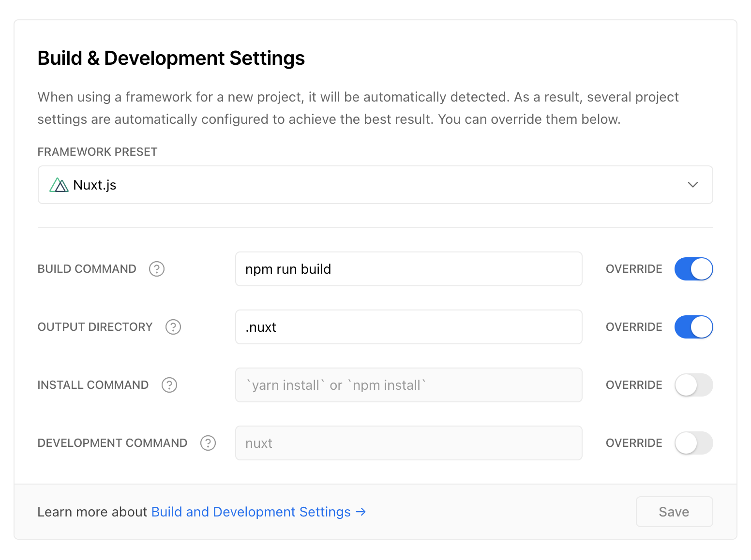Screen dimensions: 751x560
Task: Click the npm run build command field
Action: pyautogui.click(x=408, y=269)
